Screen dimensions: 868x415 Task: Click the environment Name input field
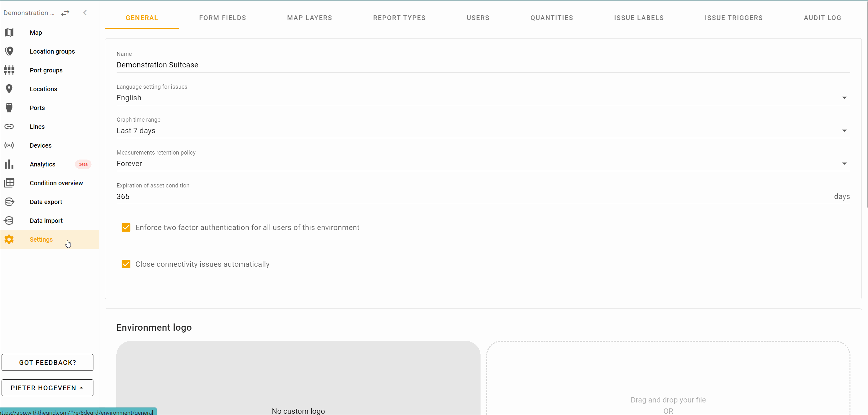[x=482, y=65]
